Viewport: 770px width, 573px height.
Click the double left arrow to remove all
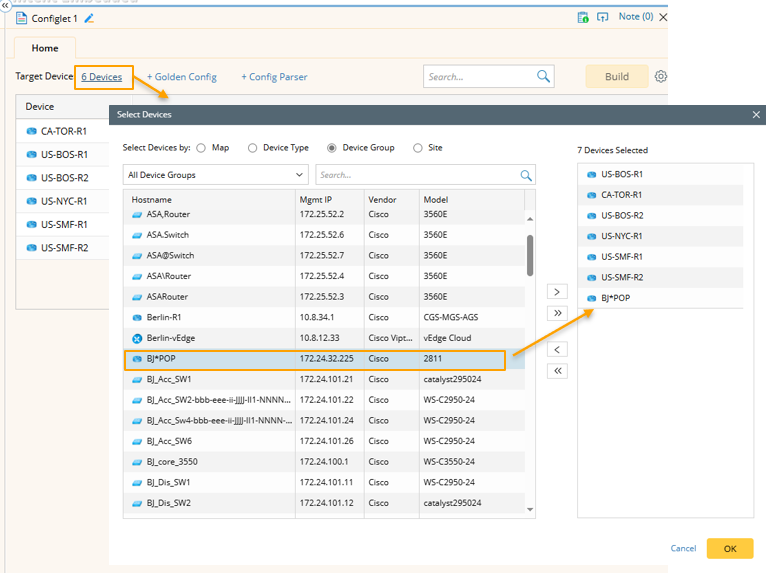tap(558, 371)
